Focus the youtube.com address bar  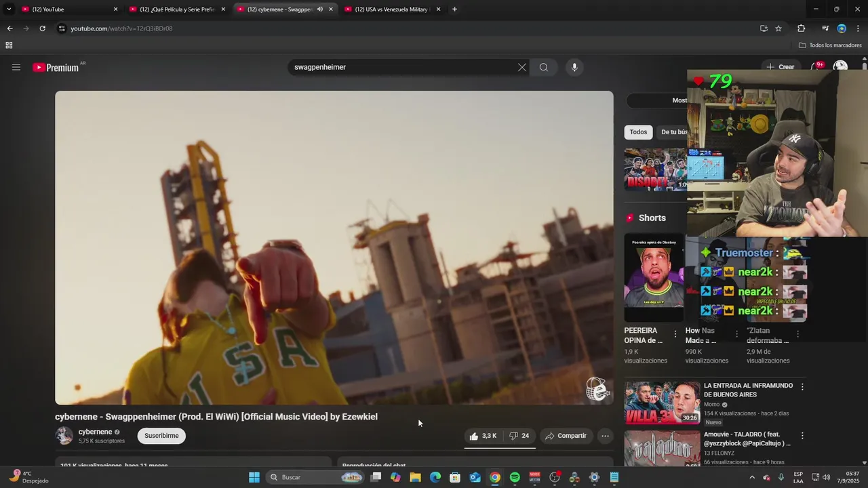tap(407, 28)
